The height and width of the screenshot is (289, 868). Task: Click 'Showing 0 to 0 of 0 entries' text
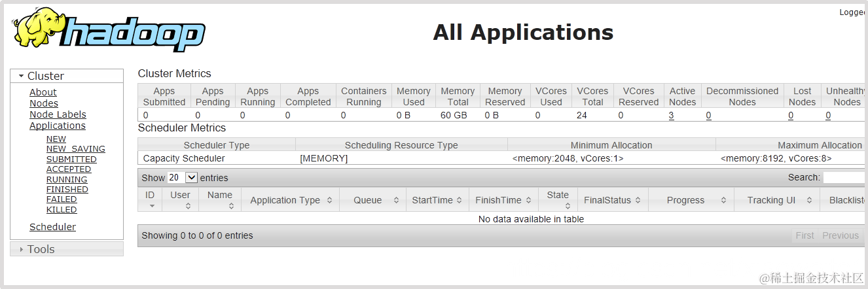coord(197,235)
